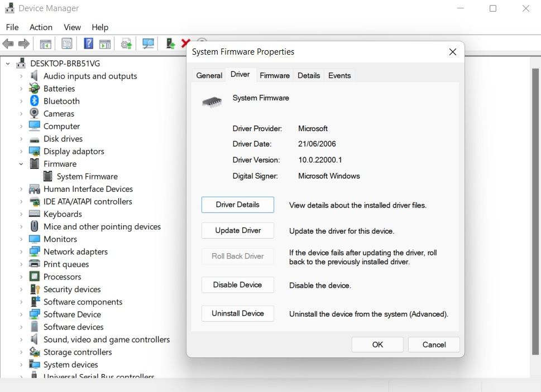The image size is (541, 392).
Task: Expand the Network adapters category
Action: (21, 251)
